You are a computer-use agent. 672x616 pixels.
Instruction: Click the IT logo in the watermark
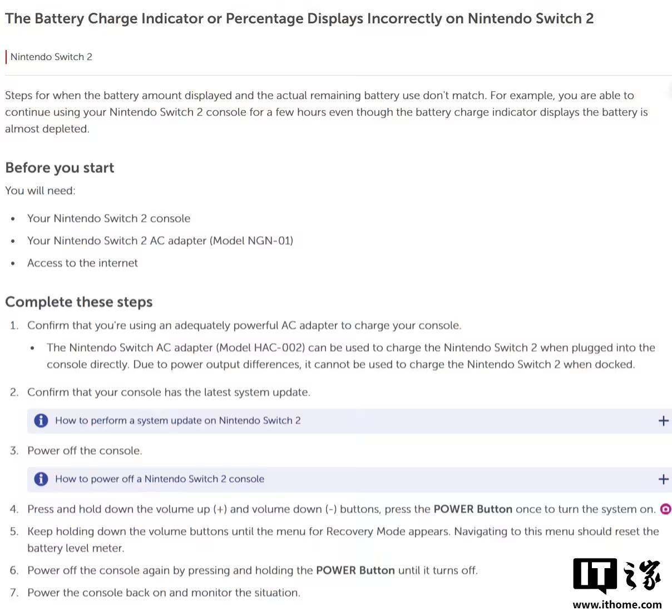click(x=595, y=576)
